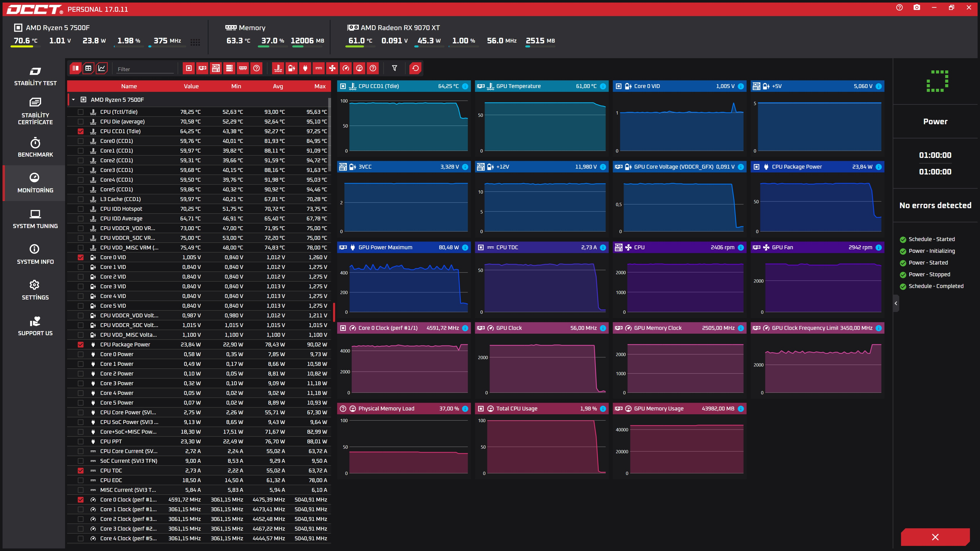Open the Stability Test section

pos(35,76)
